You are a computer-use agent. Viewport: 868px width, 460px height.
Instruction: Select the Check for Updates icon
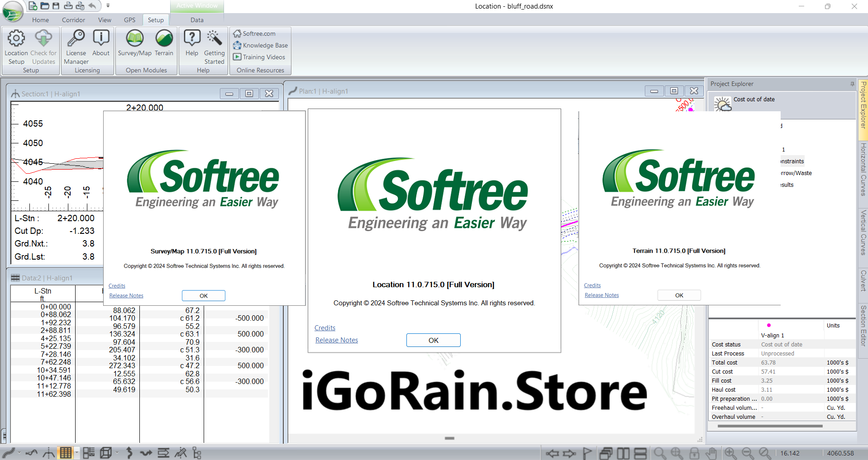coord(43,47)
